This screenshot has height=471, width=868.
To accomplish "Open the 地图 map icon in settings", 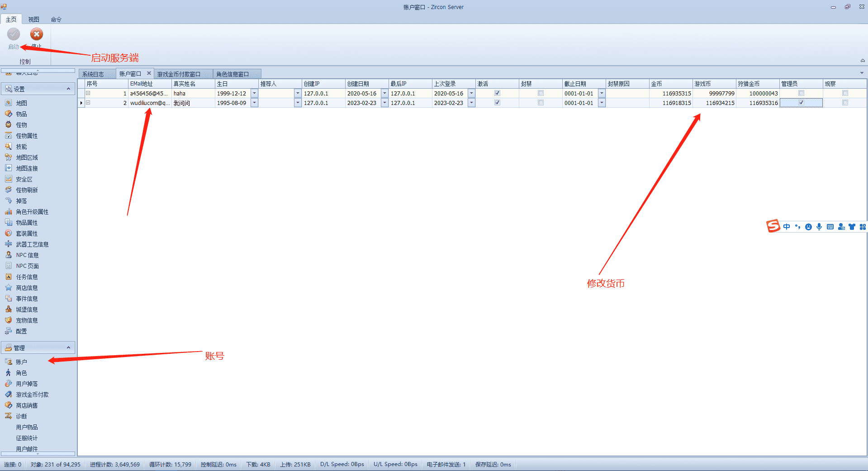I will pyautogui.click(x=9, y=103).
